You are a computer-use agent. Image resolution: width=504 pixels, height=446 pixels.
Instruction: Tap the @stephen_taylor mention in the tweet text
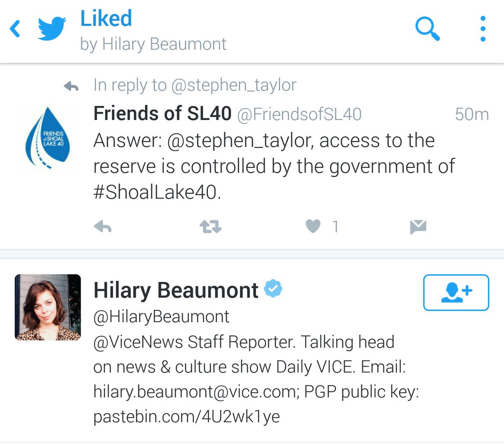tap(240, 141)
